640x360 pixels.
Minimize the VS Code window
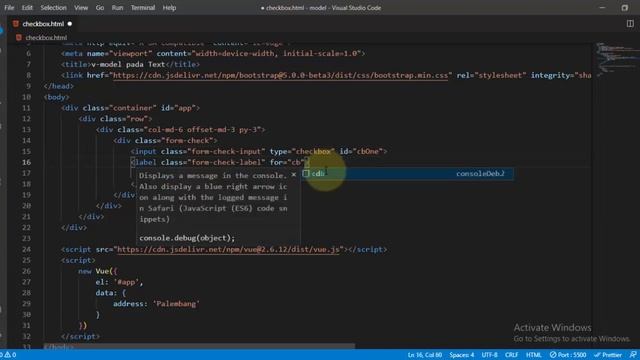[x=602, y=8]
